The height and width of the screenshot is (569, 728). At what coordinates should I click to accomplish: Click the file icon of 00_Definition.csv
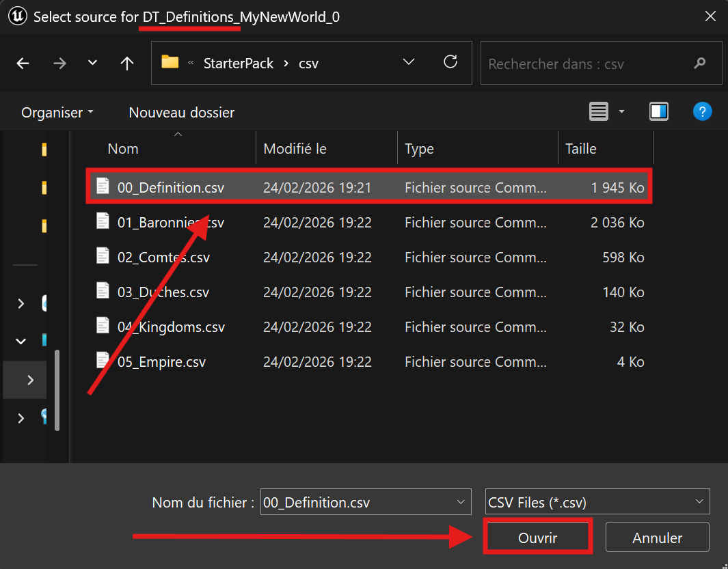103,186
